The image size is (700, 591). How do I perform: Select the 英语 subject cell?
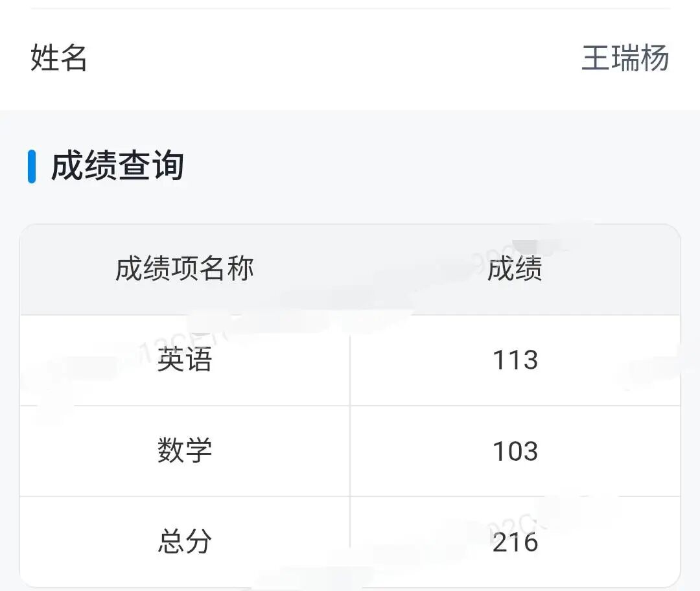pyautogui.click(x=185, y=360)
